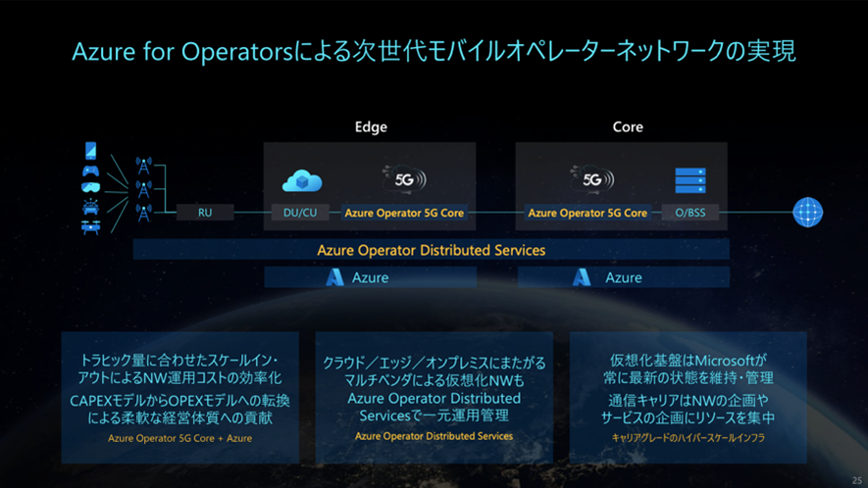Click the '通信キャリアはNWの企画や' text
This screenshot has width=868, height=488.
689,400
